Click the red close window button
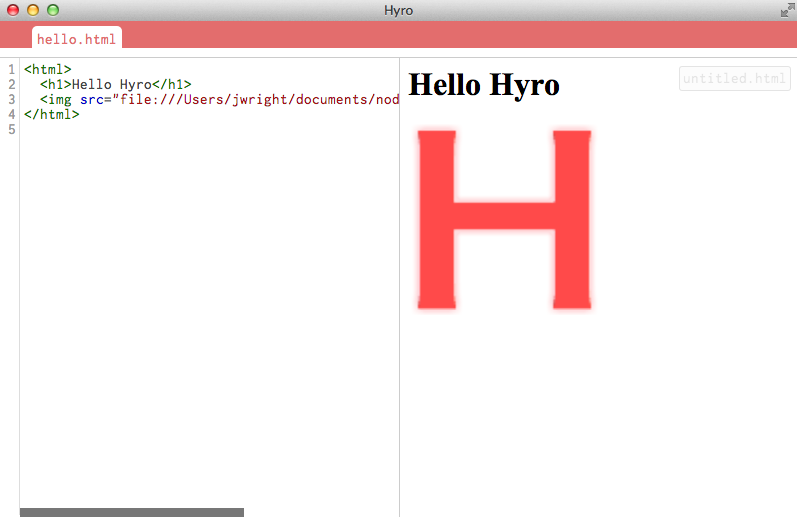The height and width of the screenshot is (519, 797). (13, 10)
